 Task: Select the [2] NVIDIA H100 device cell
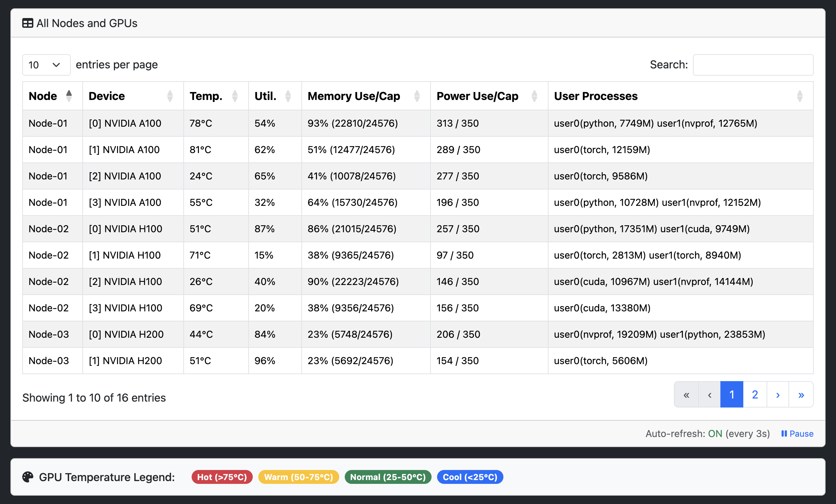133,282
